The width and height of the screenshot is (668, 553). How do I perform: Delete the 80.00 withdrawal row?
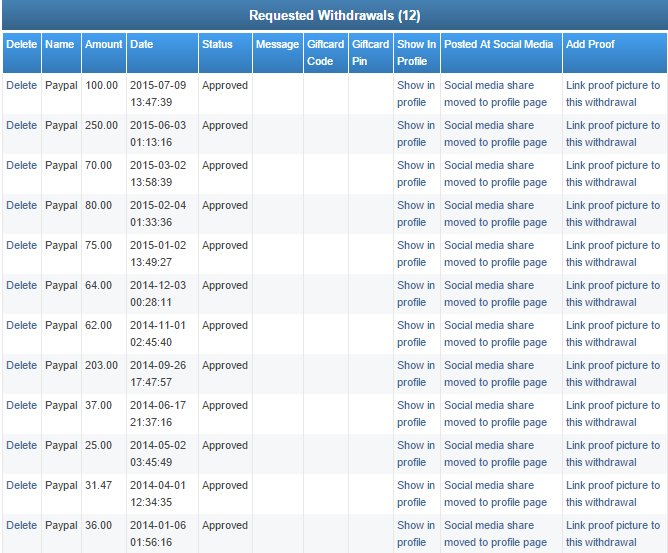coord(22,205)
